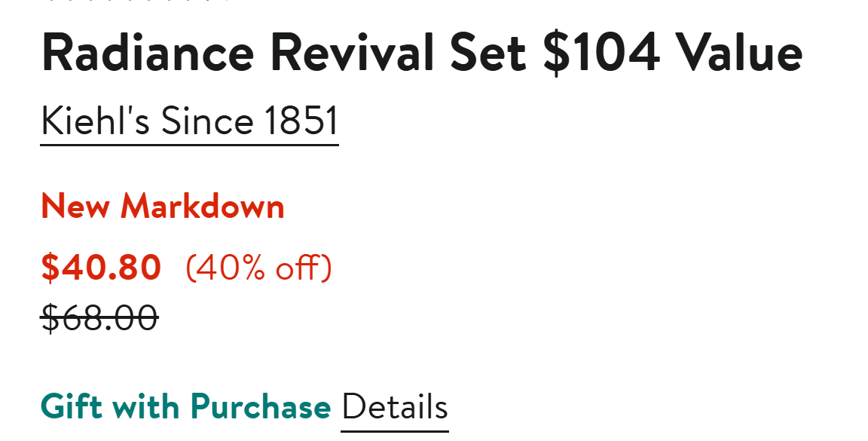Click the word Revival in the product title
Image resolution: width=868 pixels, height=441 pixels.
[352, 54]
